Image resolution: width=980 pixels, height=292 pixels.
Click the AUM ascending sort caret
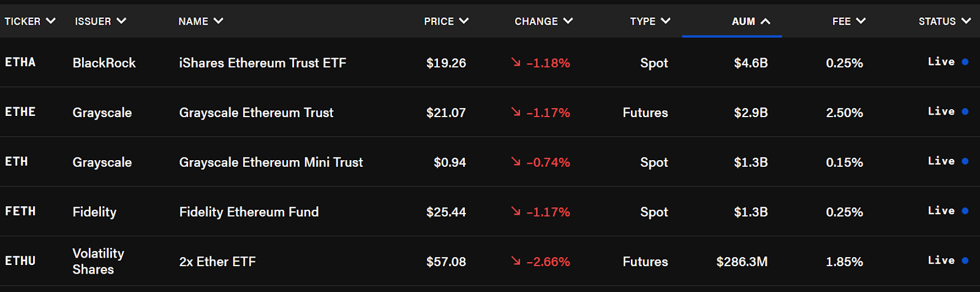point(765,21)
